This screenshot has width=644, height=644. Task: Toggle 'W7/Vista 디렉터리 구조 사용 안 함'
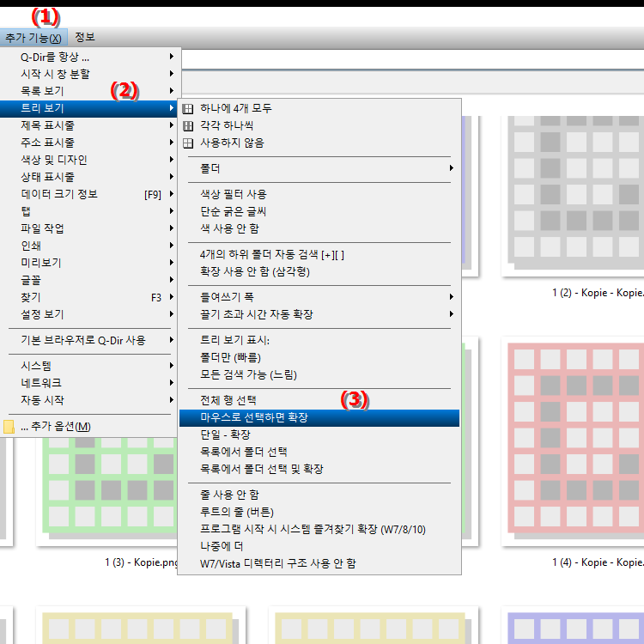point(319,564)
